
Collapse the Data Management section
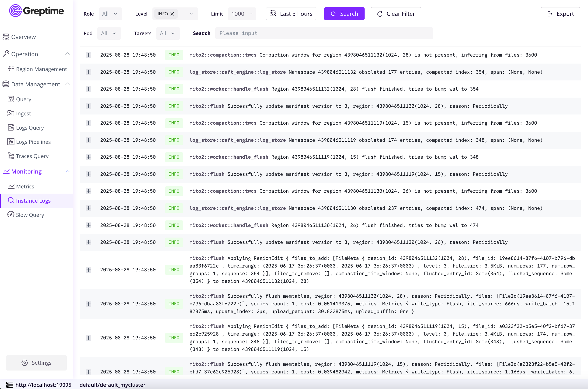point(67,84)
